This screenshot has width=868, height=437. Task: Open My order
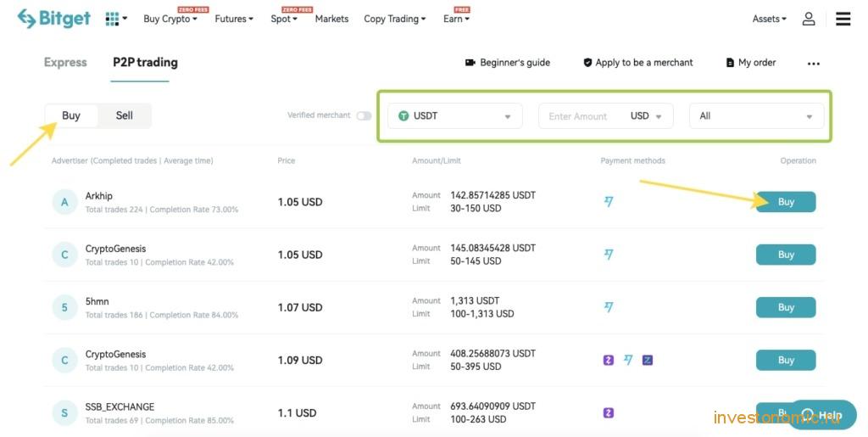click(751, 63)
